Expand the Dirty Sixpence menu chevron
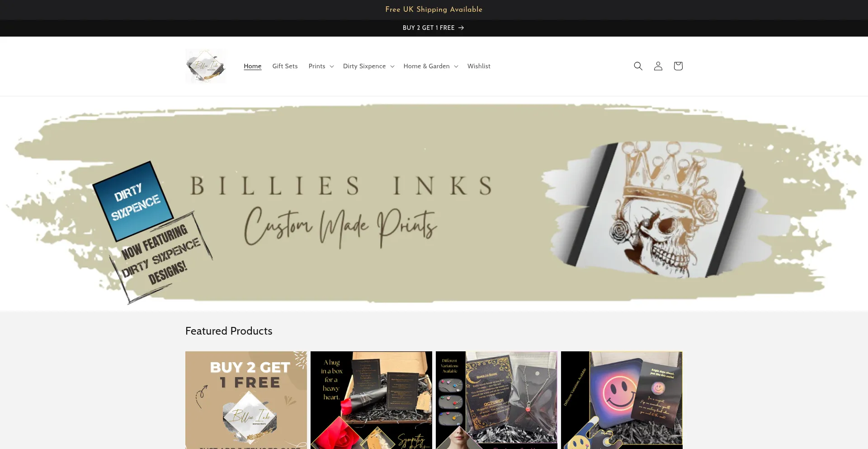This screenshot has width=868, height=449. (x=392, y=66)
